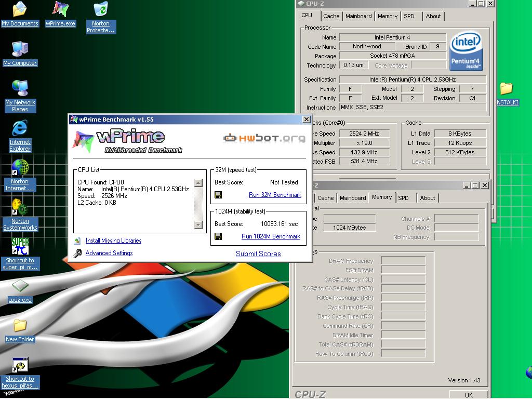The width and height of the screenshot is (532, 399).
Task: Click the Name field Intel Pentium 4
Action: coord(393,37)
